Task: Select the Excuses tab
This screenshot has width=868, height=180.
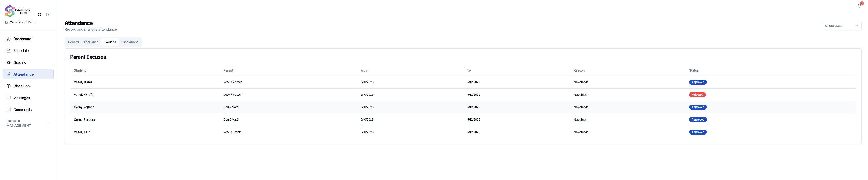Action: (110, 42)
